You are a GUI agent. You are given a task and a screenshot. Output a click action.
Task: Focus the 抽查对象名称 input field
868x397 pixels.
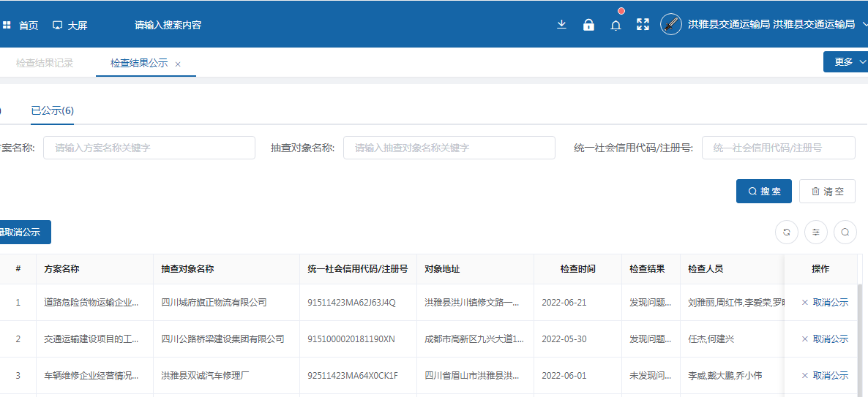point(449,148)
